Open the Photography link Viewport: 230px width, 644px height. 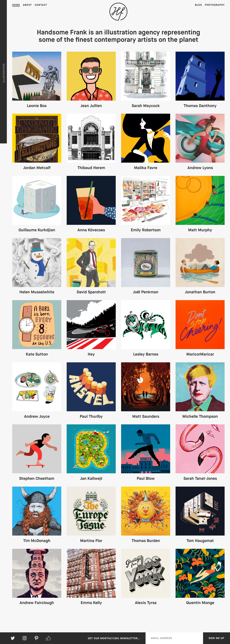click(x=215, y=5)
